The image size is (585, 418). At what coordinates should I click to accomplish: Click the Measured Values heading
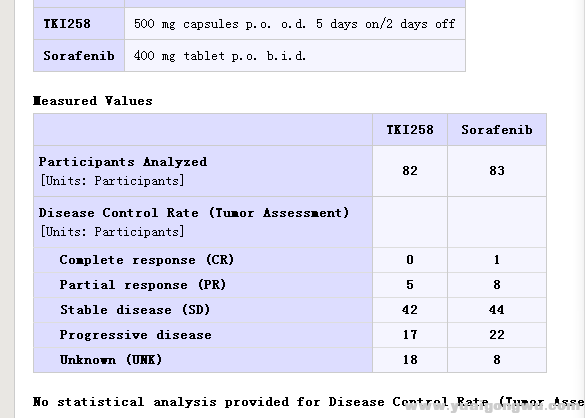(x=93, y=101)
